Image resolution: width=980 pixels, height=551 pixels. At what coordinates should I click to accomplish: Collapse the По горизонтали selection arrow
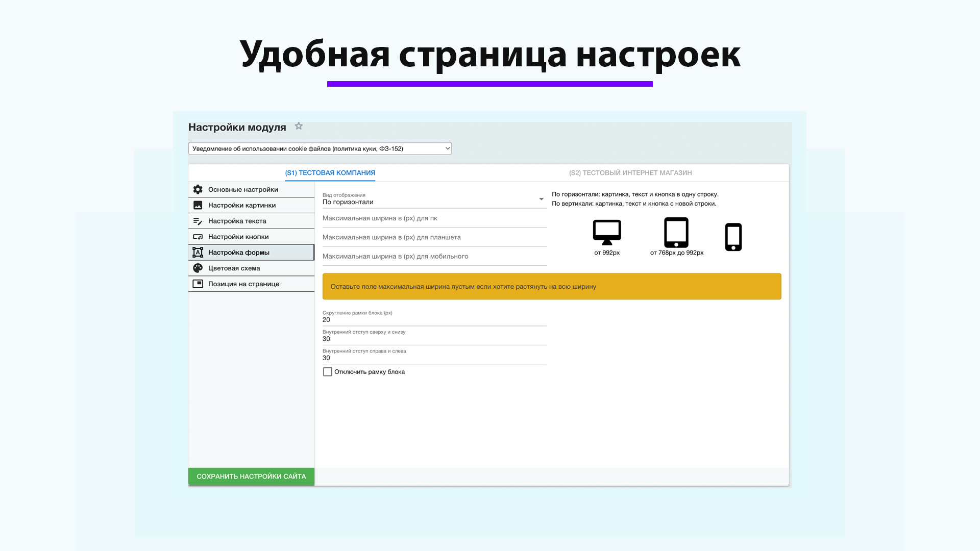pyautogui.click(x=540, y=199)
